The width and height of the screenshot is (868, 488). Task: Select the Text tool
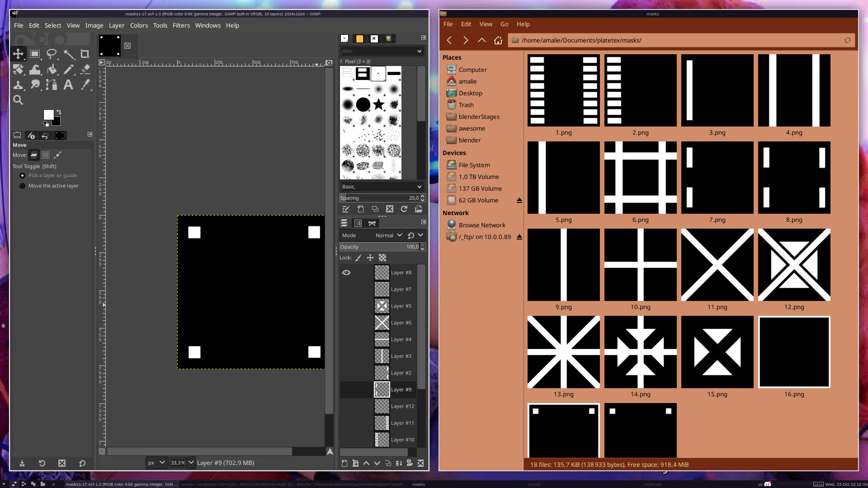68,84
